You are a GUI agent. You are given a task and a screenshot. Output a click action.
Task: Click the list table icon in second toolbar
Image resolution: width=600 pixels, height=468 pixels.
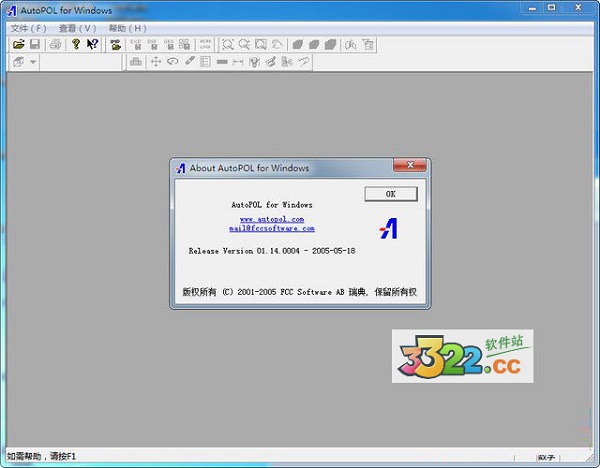[x=205, y=62]
